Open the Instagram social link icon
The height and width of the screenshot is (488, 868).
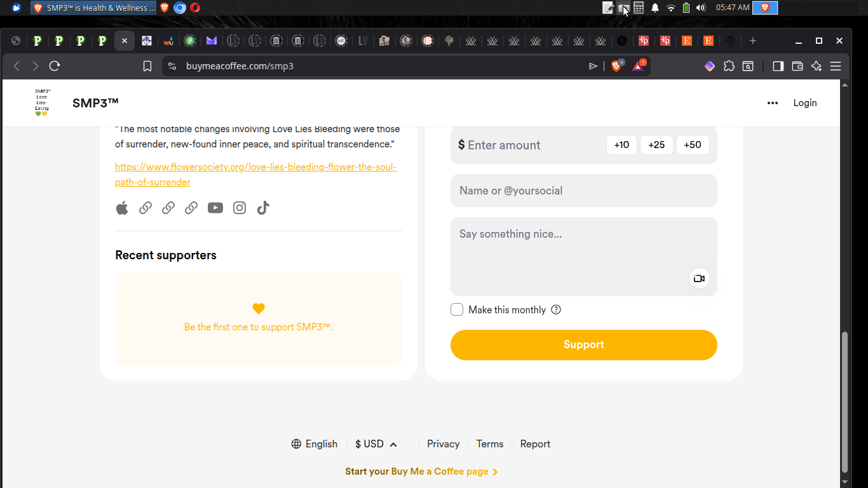pyautogui.click(x=240, y=208)
